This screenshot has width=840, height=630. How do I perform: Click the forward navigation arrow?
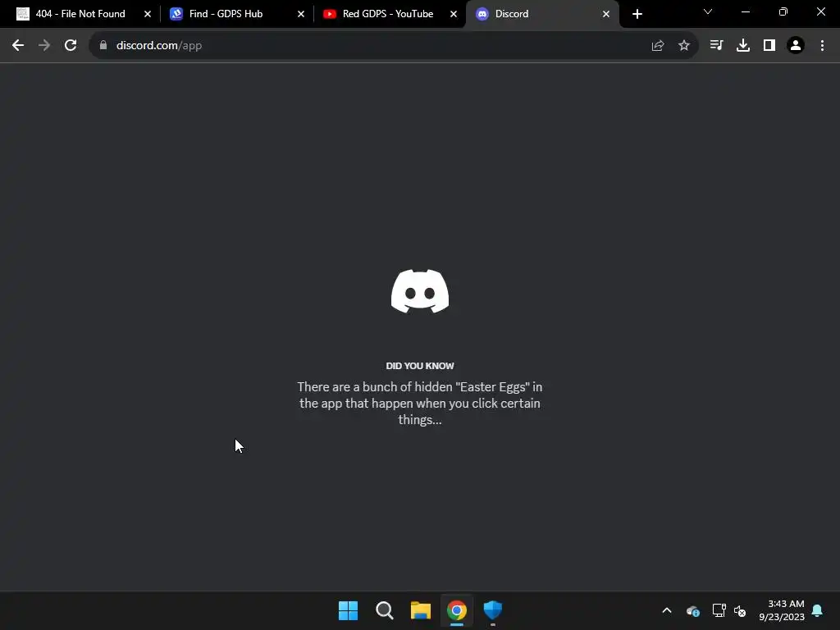(x=44, y=46)
